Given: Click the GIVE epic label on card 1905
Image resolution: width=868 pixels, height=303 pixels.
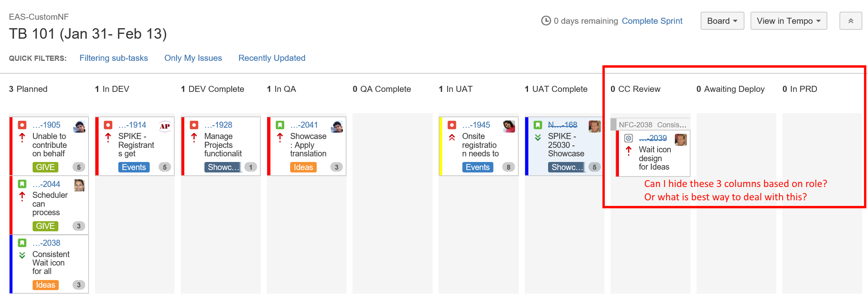Looking at the screenshot, I should (x=45, y=167).
